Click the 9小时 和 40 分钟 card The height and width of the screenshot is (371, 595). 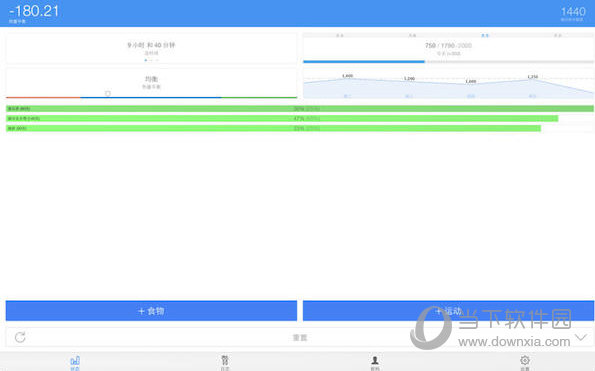(151, 49)
